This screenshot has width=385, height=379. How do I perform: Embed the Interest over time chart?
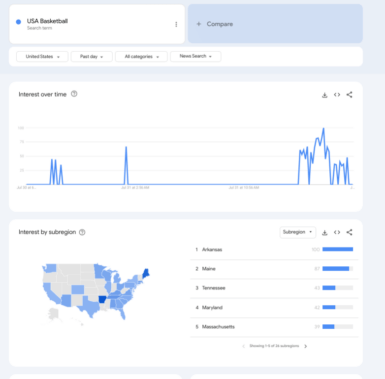click(337, 95)
